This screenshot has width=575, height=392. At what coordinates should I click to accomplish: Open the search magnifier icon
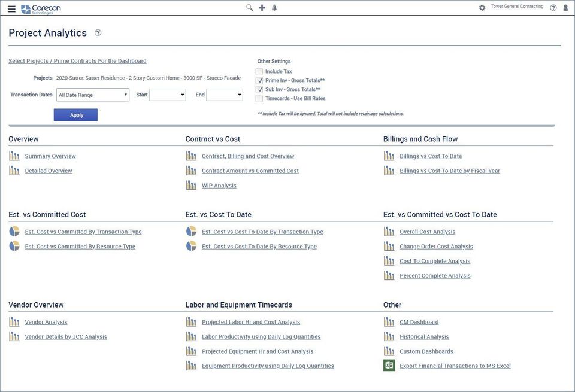(249, 7)
